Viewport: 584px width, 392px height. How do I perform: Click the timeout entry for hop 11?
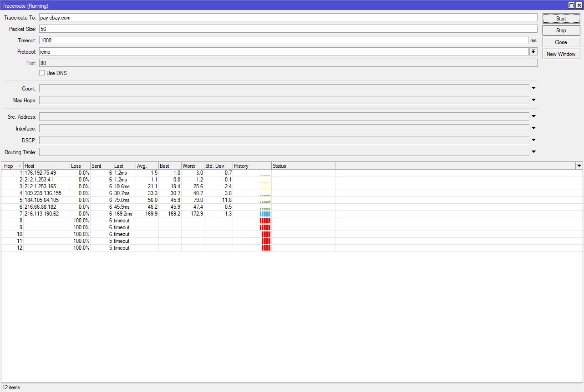[122, 241]
